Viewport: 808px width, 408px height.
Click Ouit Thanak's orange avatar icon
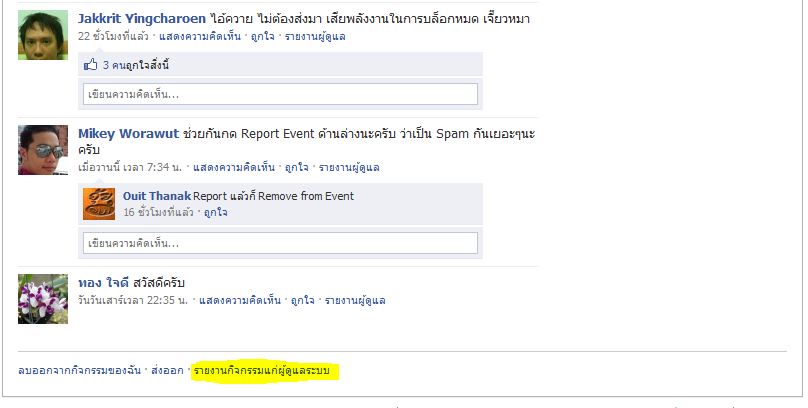(99, 204)
